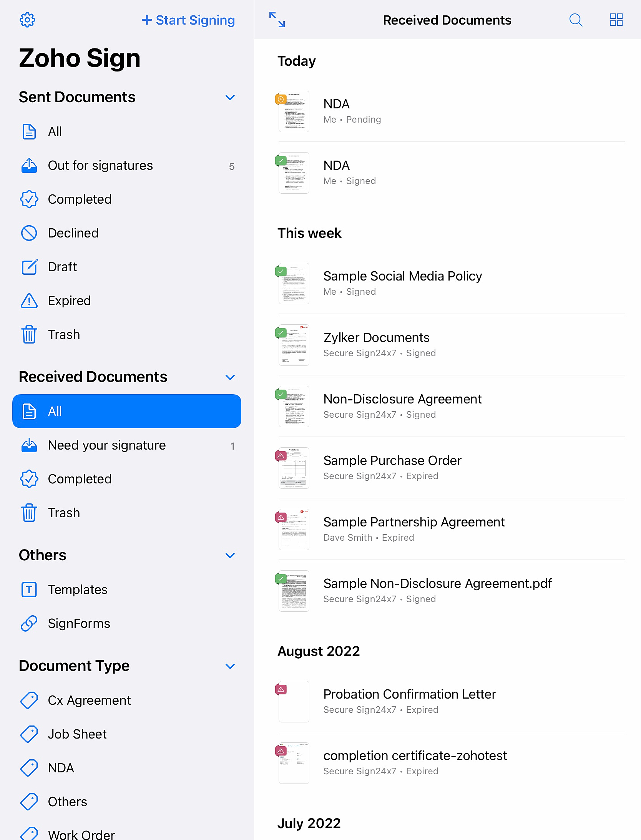Select All under Sent Documents
This screenshot has height=840, width=641.
pos(127,132)
